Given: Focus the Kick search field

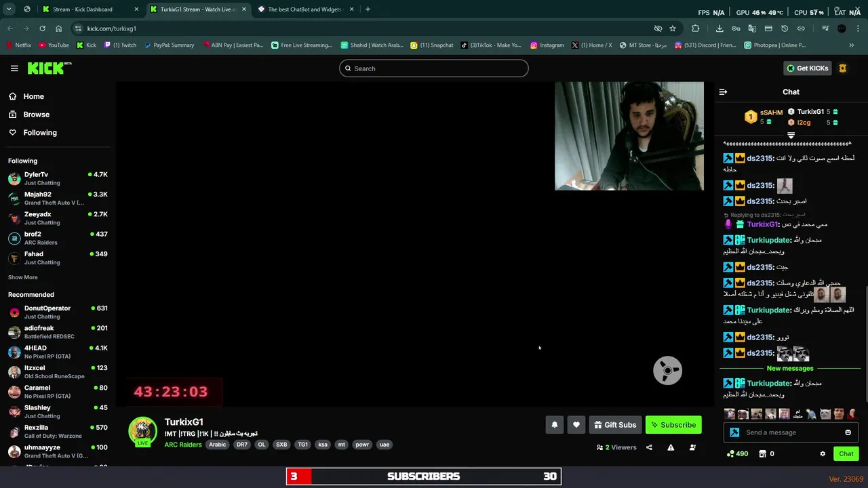Looking at the screenshot, I should click(434, 68).
